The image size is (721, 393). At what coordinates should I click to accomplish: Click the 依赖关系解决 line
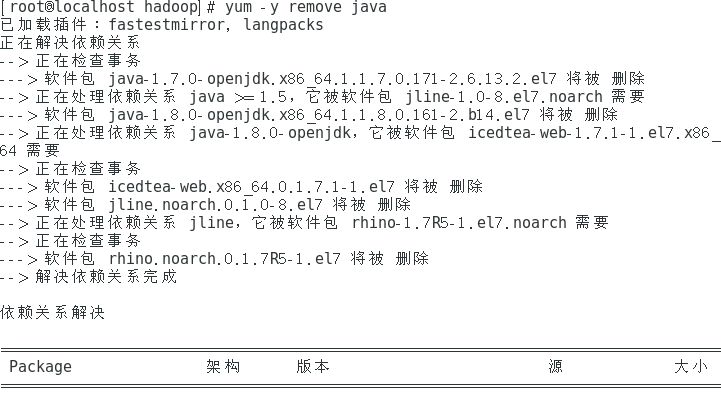pyautogui.click(x=52, y=313)
